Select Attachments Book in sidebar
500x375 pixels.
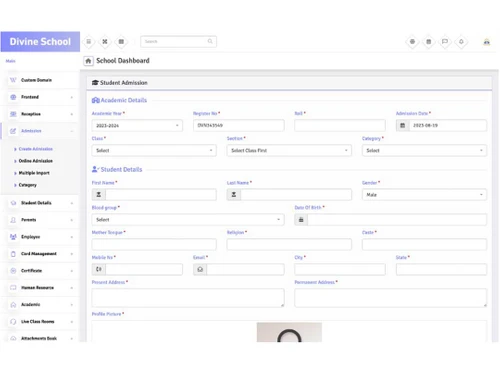pyautogui.click(x=39, y=338)
